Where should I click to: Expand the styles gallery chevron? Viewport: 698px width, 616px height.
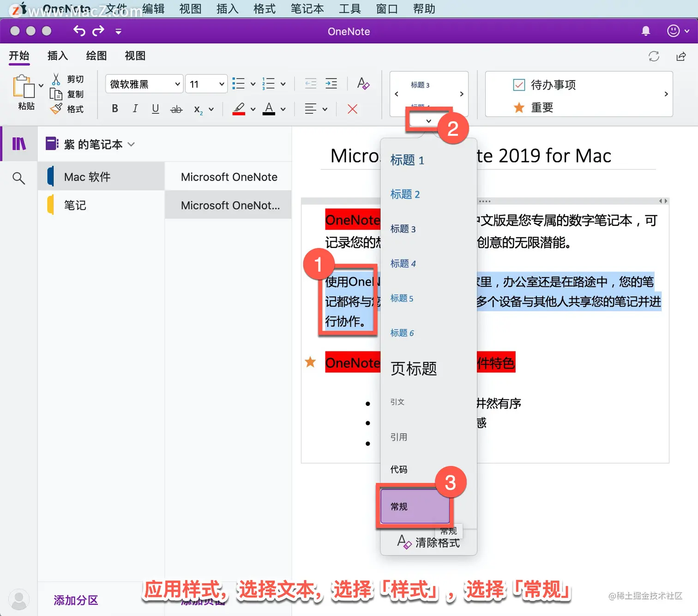pyautogui.click(x=428, y=121)
